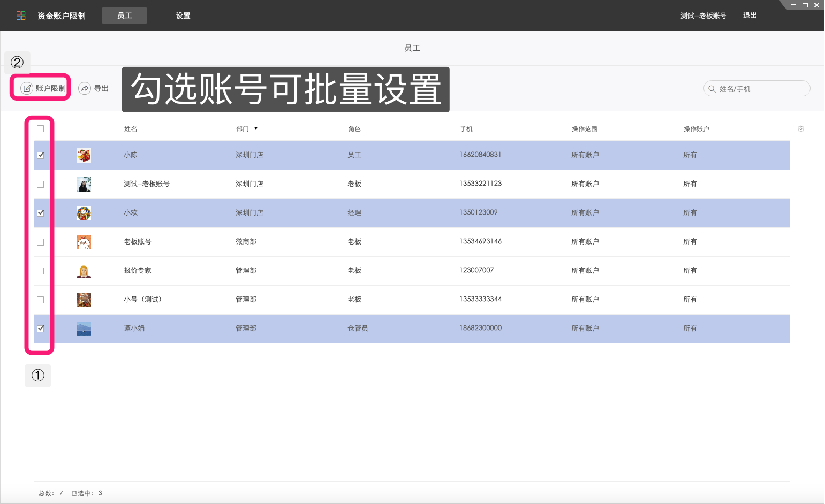Click the 角色 column header
The height and width of the screenshot is (504, 825).
[x=354, y=129]
